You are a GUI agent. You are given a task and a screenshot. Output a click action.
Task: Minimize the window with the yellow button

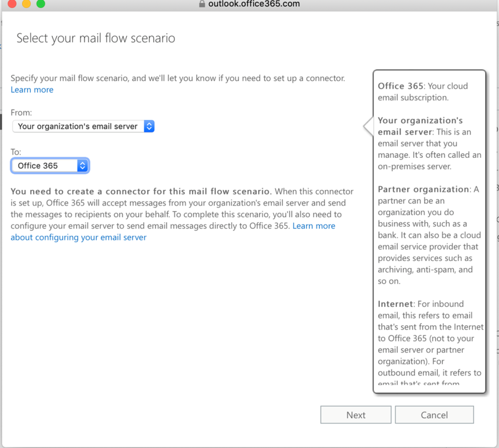[26, 3]
